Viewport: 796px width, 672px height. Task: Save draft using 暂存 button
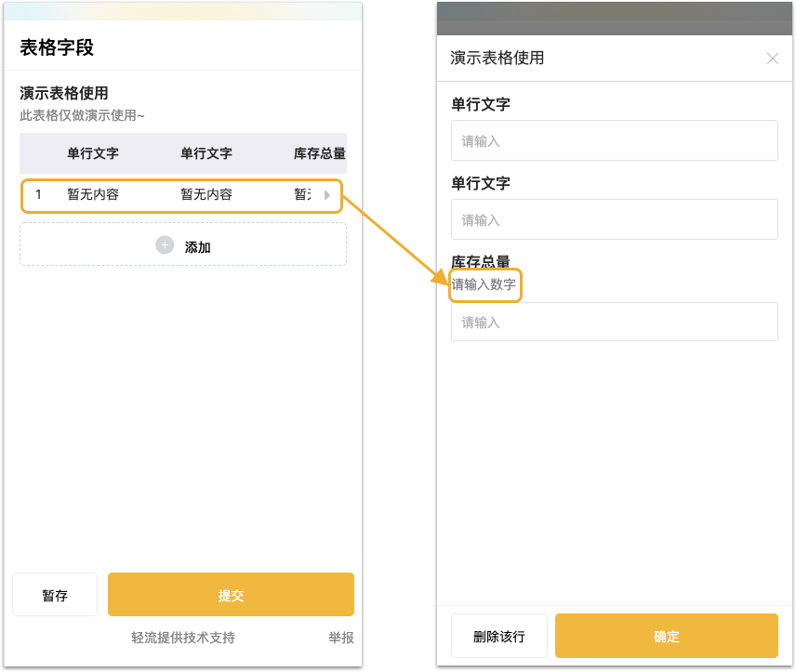click(55, 594)
